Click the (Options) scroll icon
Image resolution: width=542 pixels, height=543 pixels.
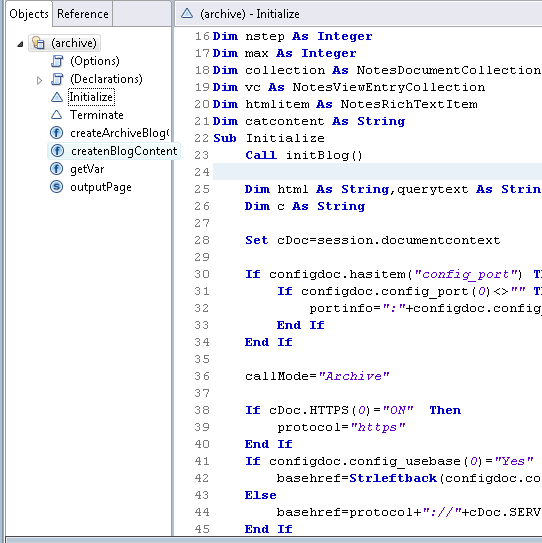click(57, 61)
